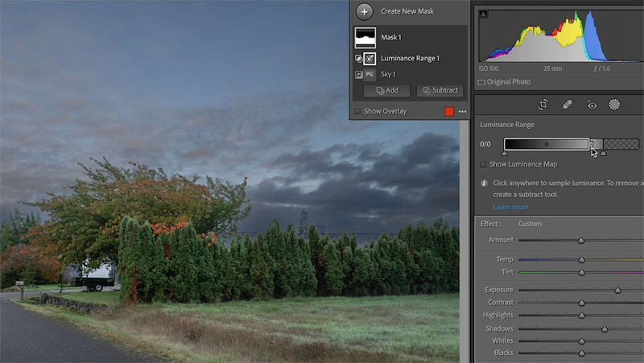This screenshot has width=644, height=363.
Task: Click the Create New Mask plus button
Action: tap(365, 12)
